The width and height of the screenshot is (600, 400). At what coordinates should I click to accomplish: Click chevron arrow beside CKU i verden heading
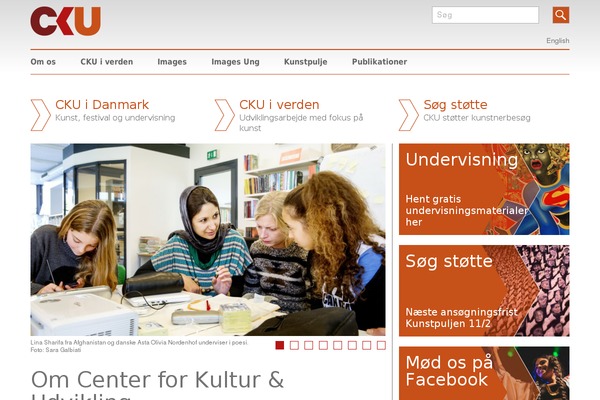[x=225, y=115]
